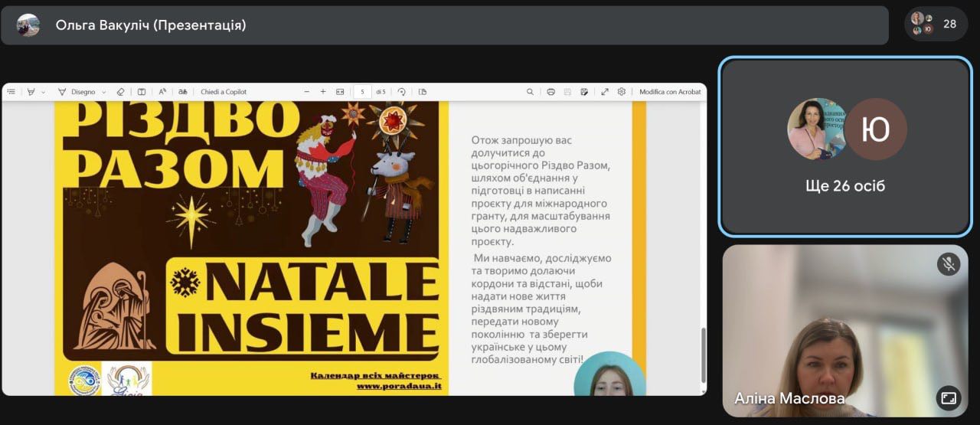Open Disegno pen options arrow
The image size is (980, 425).
104,92
